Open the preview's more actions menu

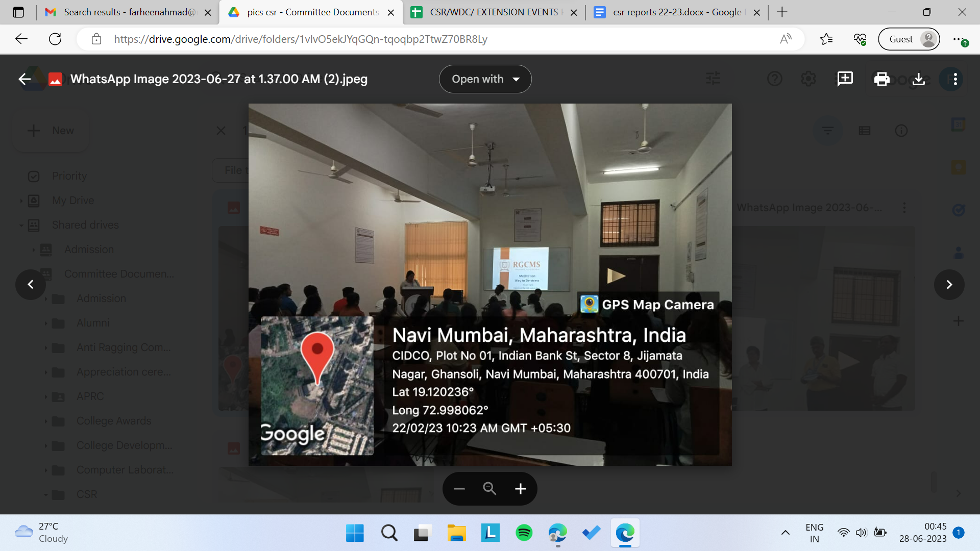click(955, 79)
